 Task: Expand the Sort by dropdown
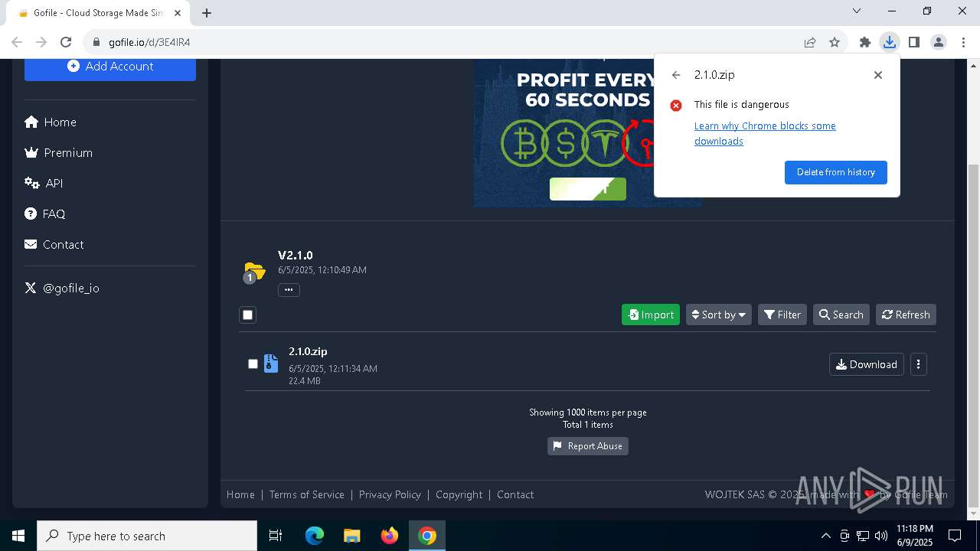[719, 315]
